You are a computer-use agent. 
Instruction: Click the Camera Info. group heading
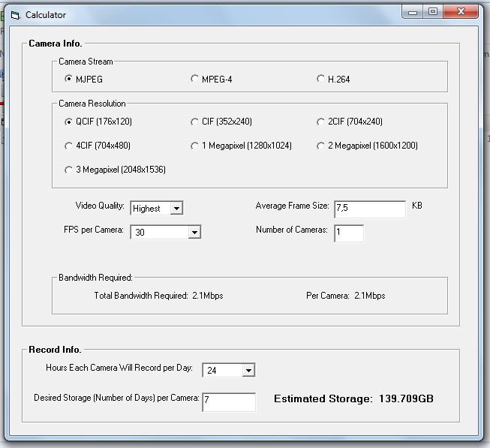click(56, 43)
